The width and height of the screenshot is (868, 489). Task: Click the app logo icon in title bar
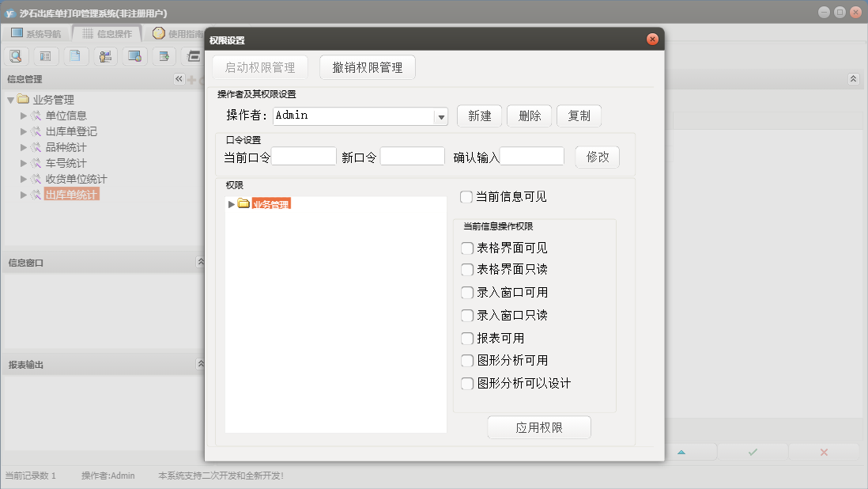10,13
